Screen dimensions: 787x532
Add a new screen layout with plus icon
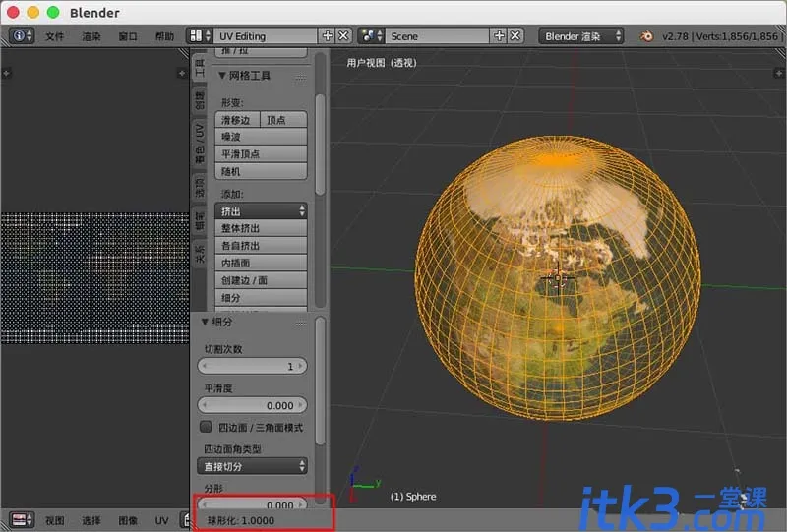(328, 36)
